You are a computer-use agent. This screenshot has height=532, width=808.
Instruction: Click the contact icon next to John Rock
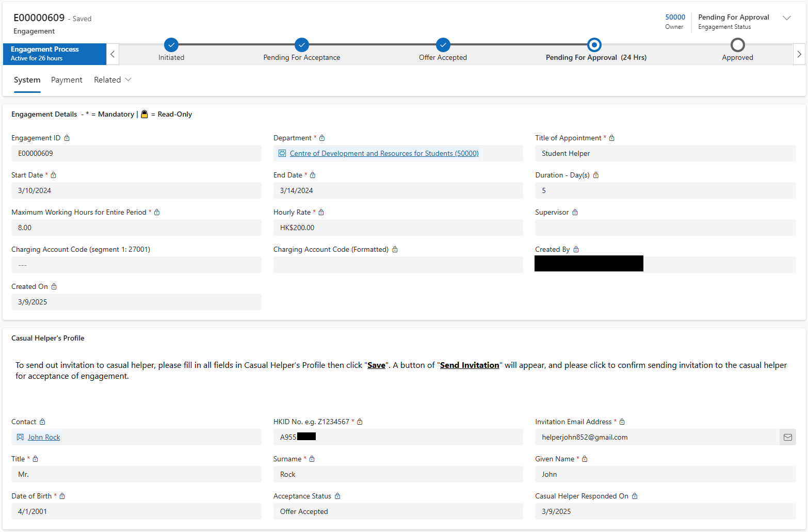pyautogui.click(x=20, y=437)
